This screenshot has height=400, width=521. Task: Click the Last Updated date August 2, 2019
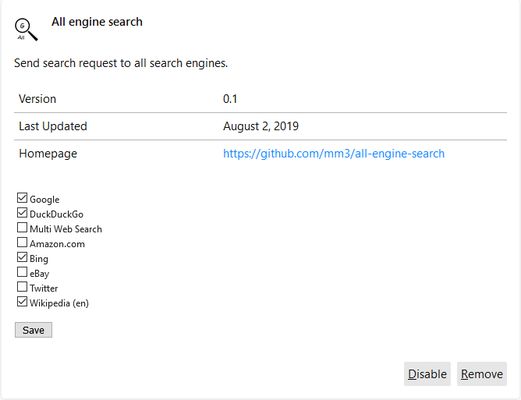coord(261,126)
